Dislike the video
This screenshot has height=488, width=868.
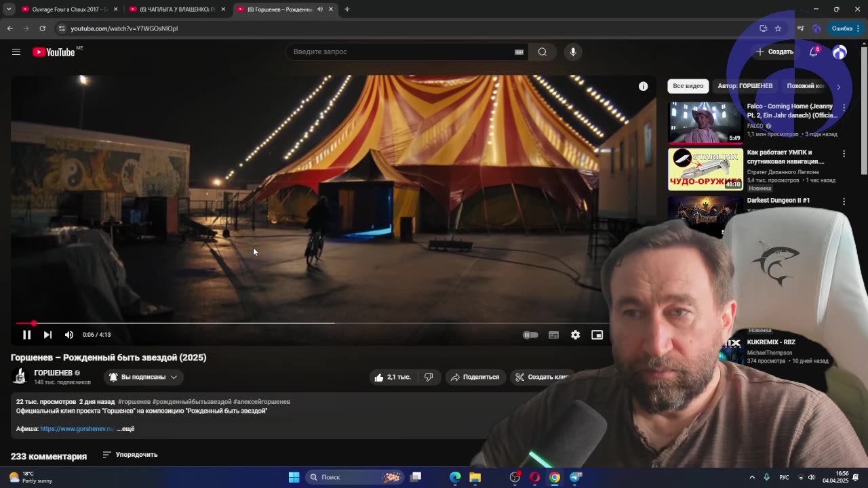click(x=429, y=377)
